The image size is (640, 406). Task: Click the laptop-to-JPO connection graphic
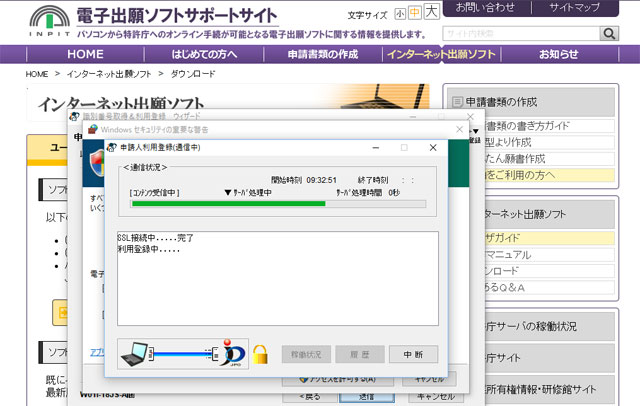click(x=182, y=354)
